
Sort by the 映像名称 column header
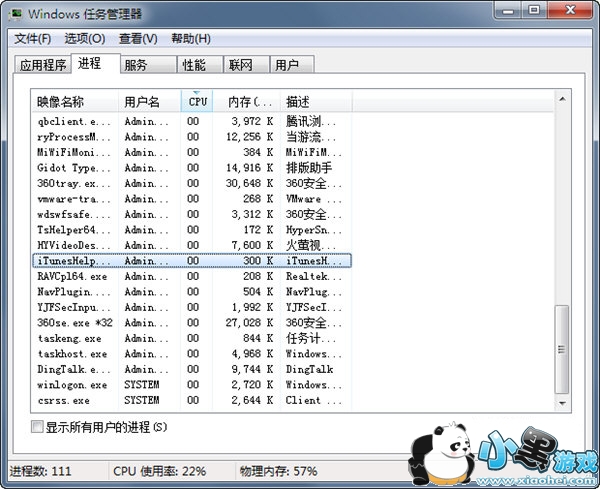tap(75, 102)
